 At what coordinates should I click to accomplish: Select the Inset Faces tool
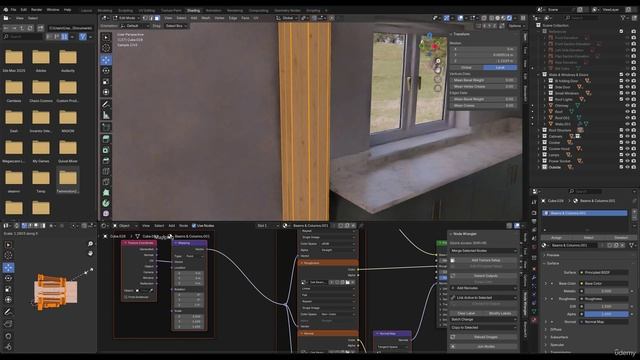(x=106, y=150)
